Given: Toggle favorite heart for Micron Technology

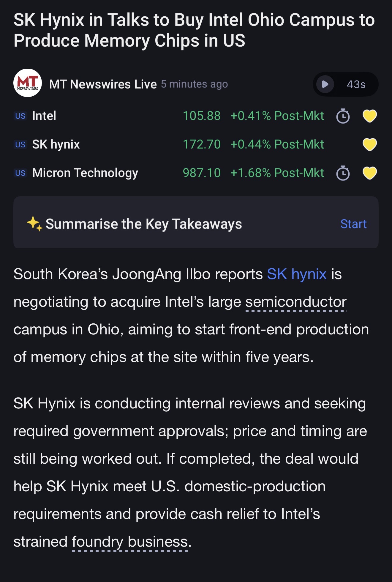Looking at the screenshot, I should [x=370, y=173].
